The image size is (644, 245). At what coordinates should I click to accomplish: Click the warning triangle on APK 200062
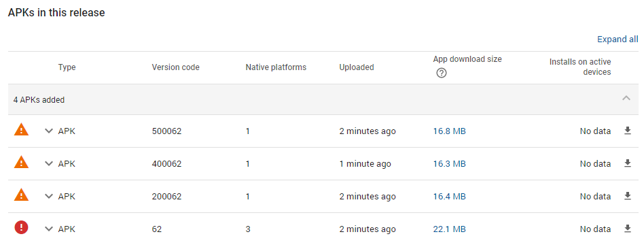point(21,195)
